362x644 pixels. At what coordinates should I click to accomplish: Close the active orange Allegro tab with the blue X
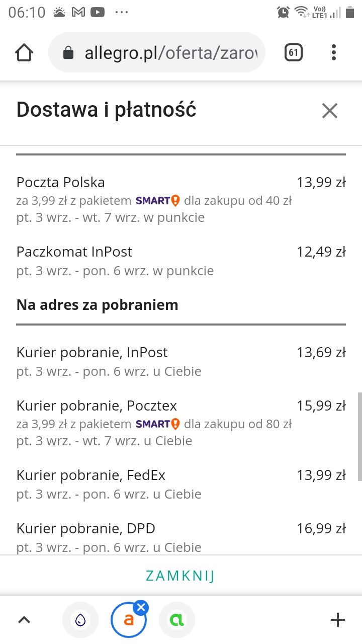[141, 608]
